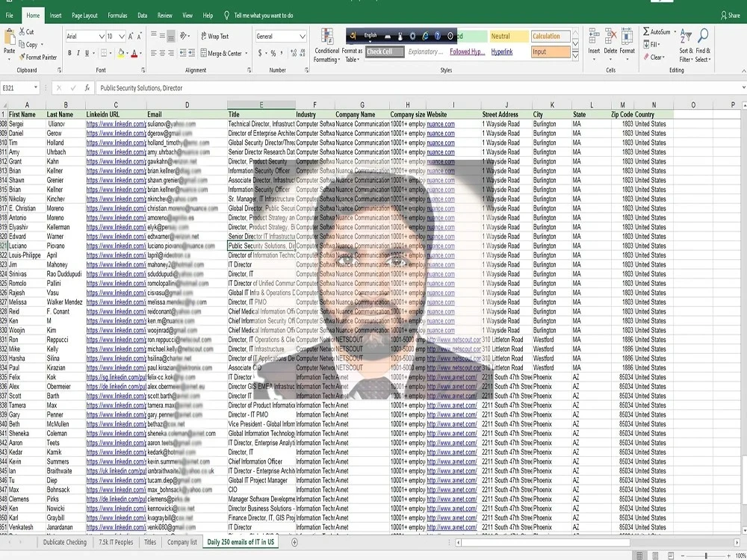
Task: Toggle Wrap Text
Action: pos(215,36)
